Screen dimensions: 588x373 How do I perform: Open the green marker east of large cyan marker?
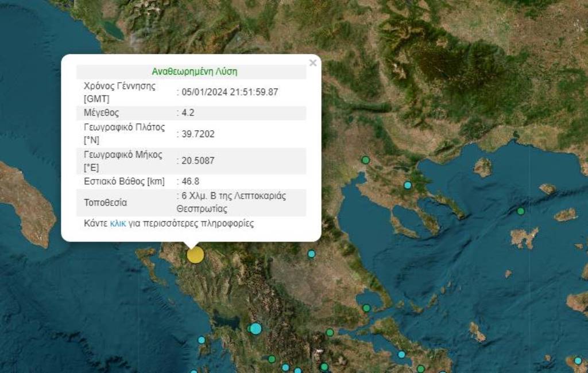[330, 332]
